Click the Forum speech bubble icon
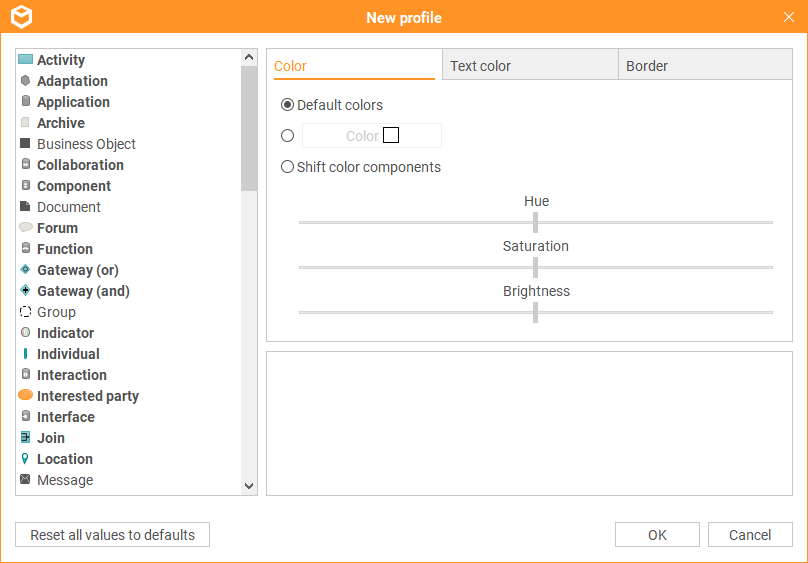Image resolution: width=808 pixels, height=563 pixels. tap(26, 227)
